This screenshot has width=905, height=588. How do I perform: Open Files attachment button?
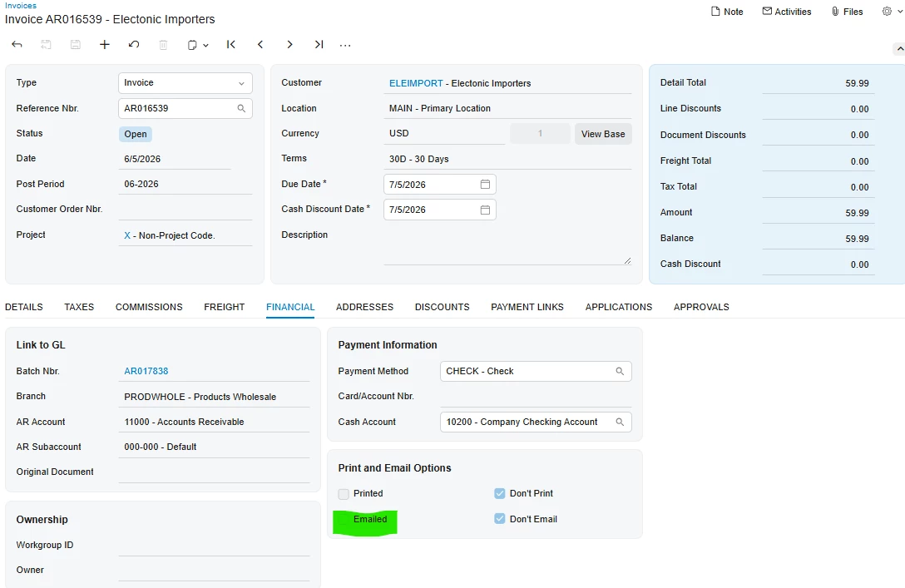pos(847,12)
